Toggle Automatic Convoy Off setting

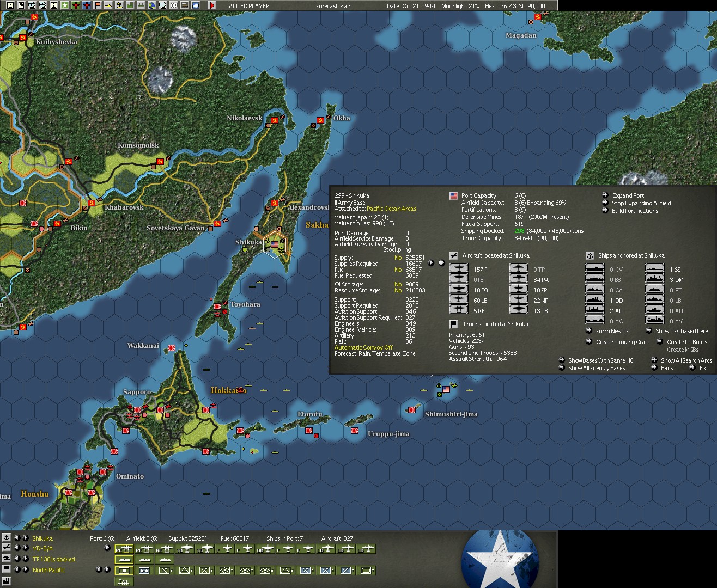(363, 347)
